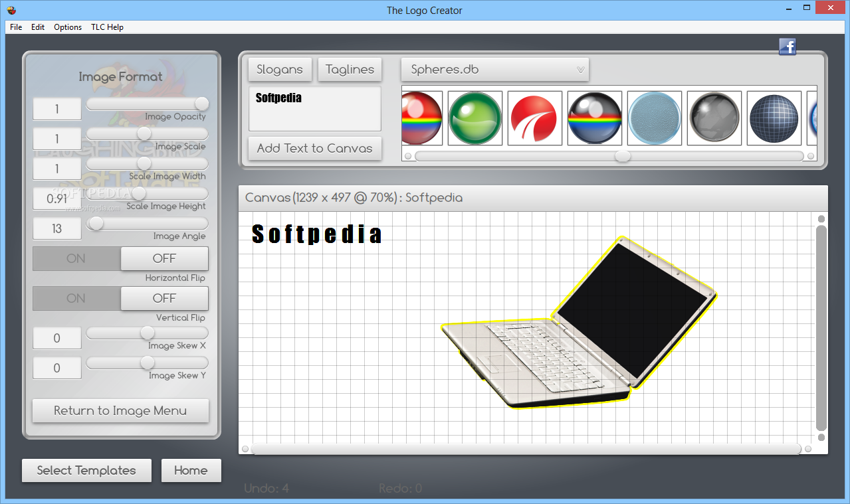
Task: Choose the black rainbow-striped sphere
Action: pos(595,118)
